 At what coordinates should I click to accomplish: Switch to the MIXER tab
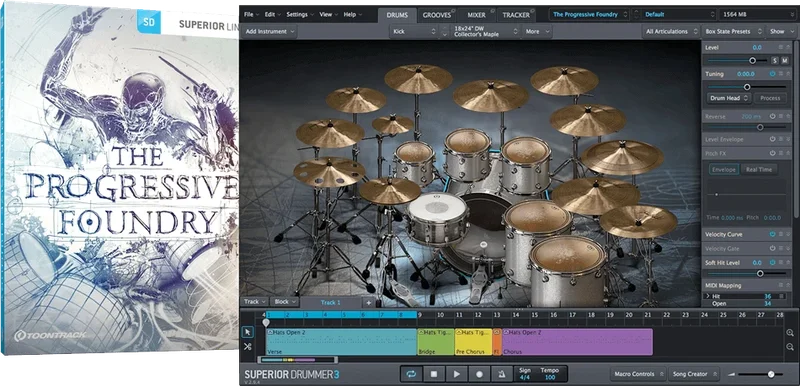point(476,15)
